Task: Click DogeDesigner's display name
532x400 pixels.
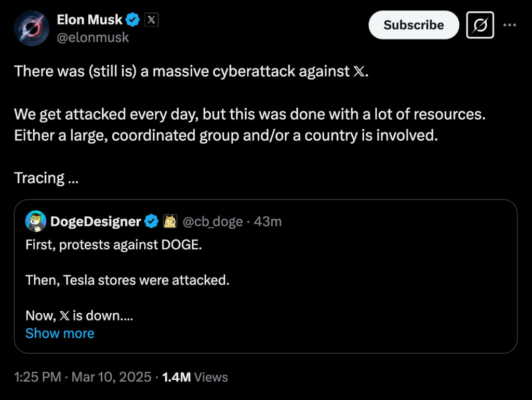Action: point(96,221)
